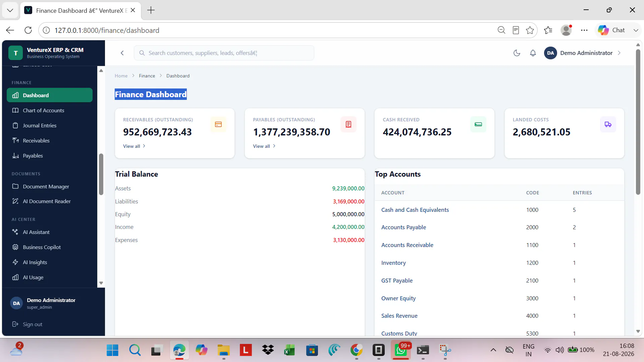Open browser settings and more menu
The width and height of the screenshot is (644, 362).
point(584,30)
